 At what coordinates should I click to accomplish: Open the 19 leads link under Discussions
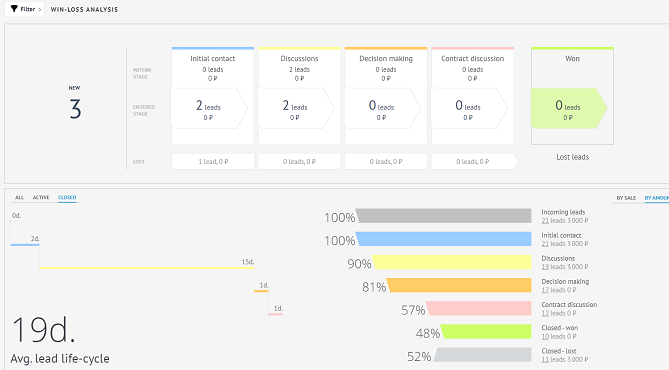[x=545, y=267]
